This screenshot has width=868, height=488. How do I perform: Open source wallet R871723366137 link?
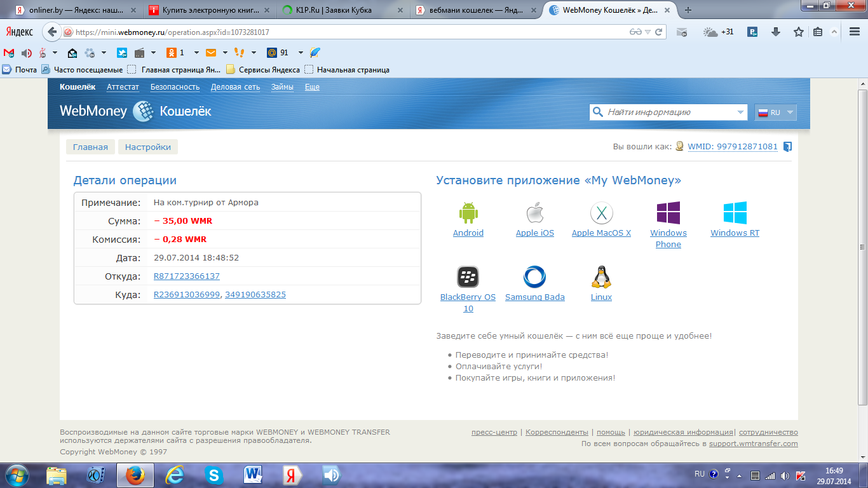coord(187,276)
